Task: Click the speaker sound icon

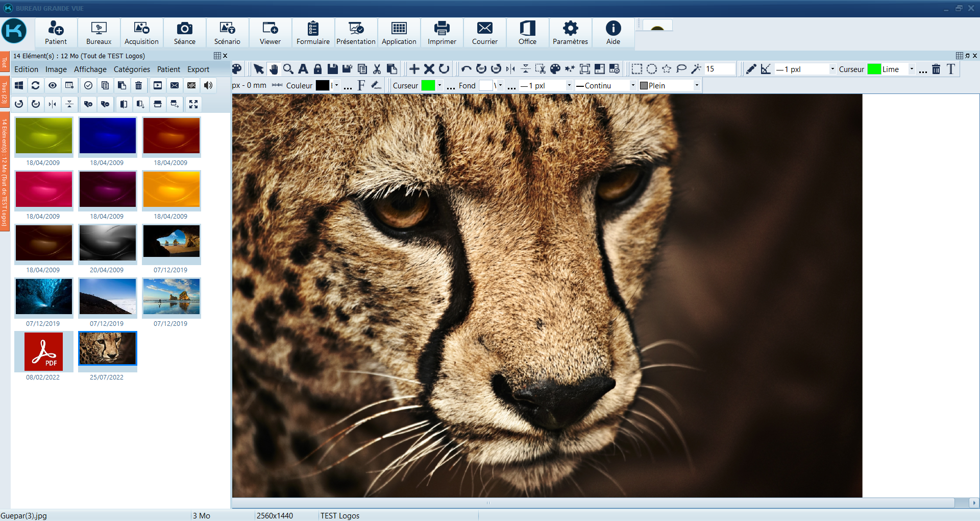Action: pyautogui.click(x=208, y=85)
